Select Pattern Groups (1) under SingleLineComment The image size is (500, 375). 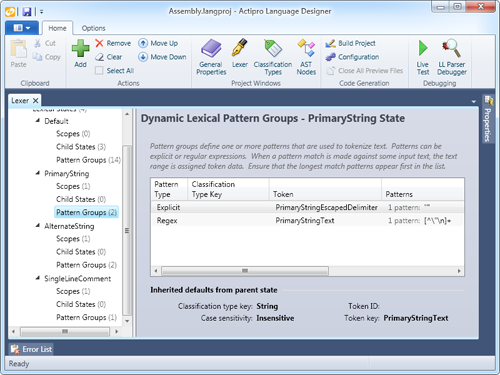86,317
